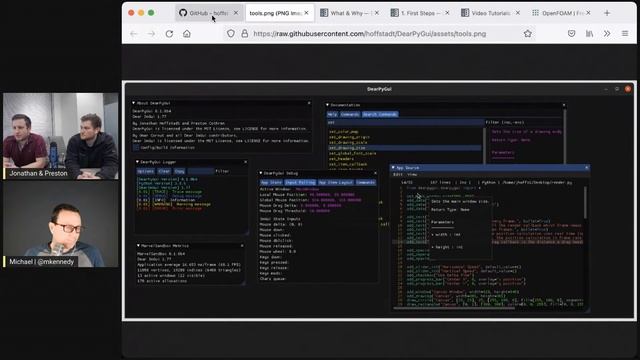Collapse the App Source panel triangle
The height and width of the screenshot is (360, 640).
393,168
